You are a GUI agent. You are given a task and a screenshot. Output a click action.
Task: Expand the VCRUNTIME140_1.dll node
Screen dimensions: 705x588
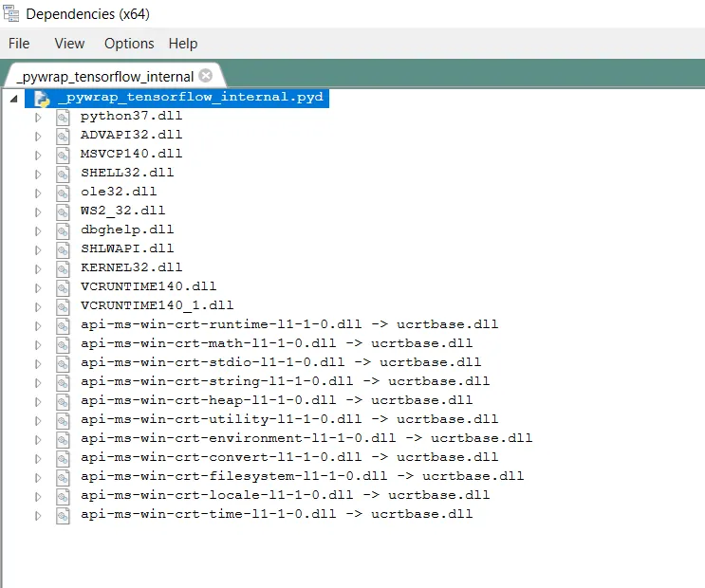[x=38, y=307]
